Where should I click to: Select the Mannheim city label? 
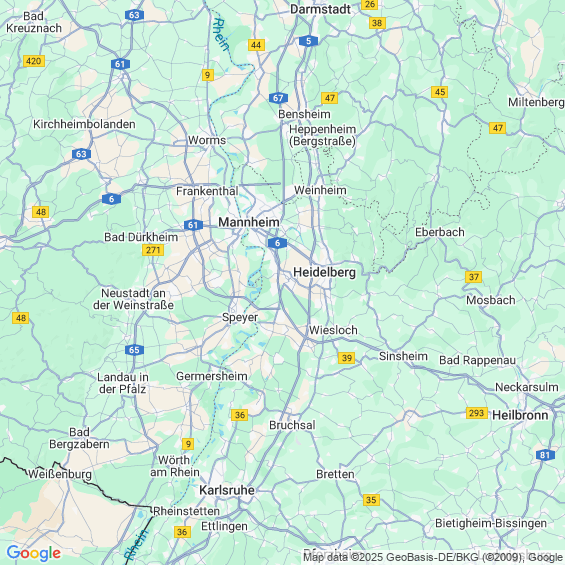coord(249,222)
